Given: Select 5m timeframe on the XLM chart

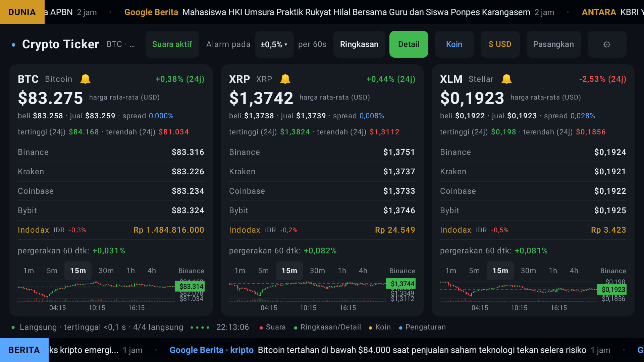Looking at the screenshot, I should pyautogui.click(x=474, y=270).
